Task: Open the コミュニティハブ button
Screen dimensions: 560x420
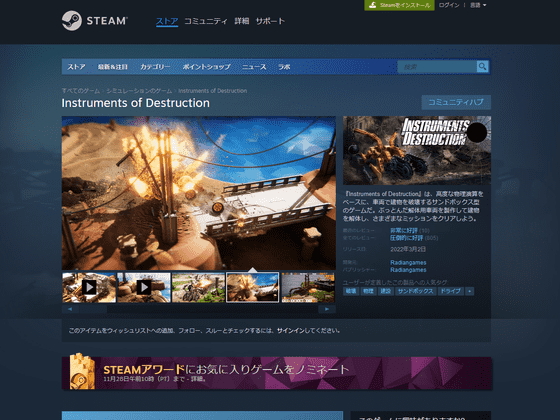Action: [x=456, y=102]
